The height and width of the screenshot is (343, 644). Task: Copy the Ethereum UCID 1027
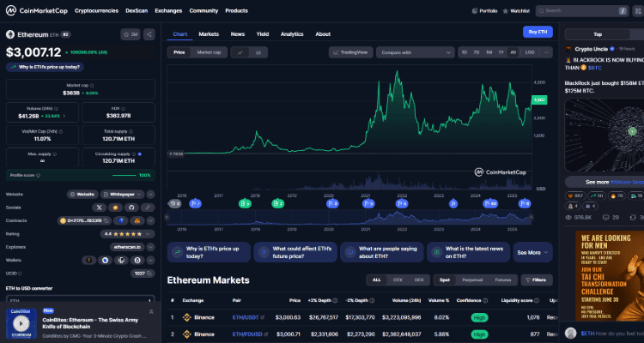coord(150,273)
